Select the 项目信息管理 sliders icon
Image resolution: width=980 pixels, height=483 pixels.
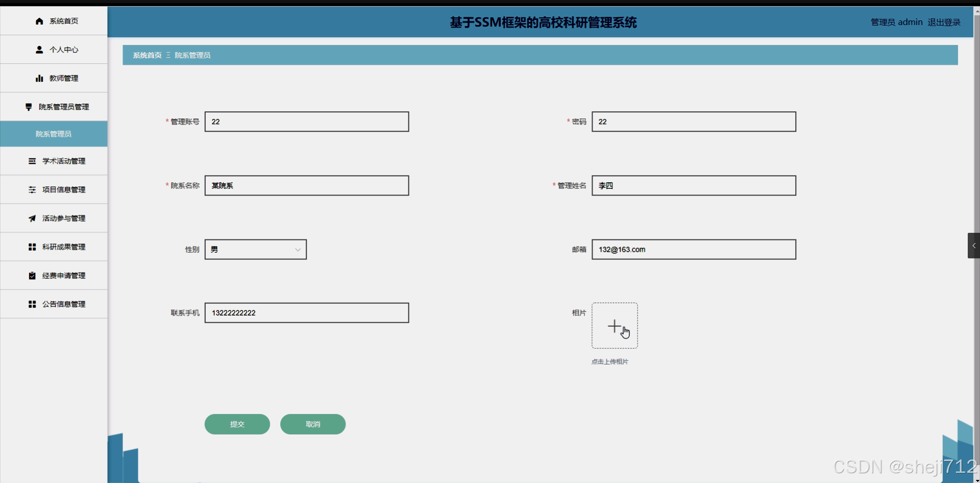[x=32, y=189]
